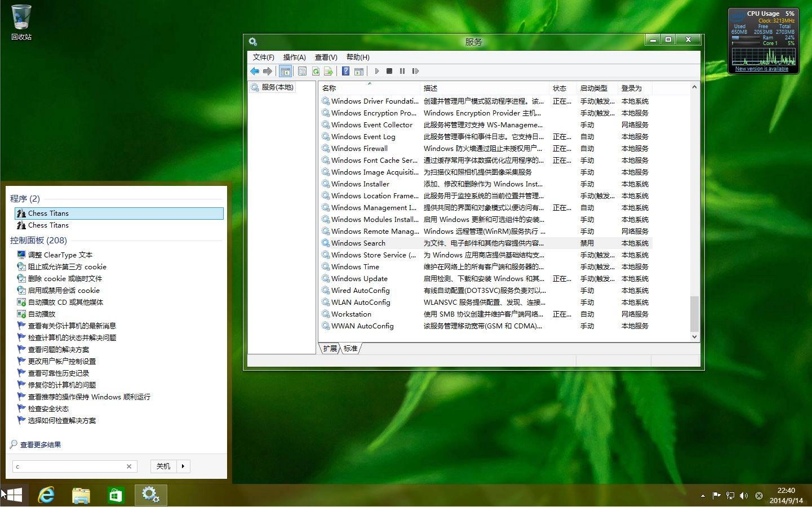Open the 查看(V) menu
Viewport: 812px width, 507px height.
click(x=326, y=57)
